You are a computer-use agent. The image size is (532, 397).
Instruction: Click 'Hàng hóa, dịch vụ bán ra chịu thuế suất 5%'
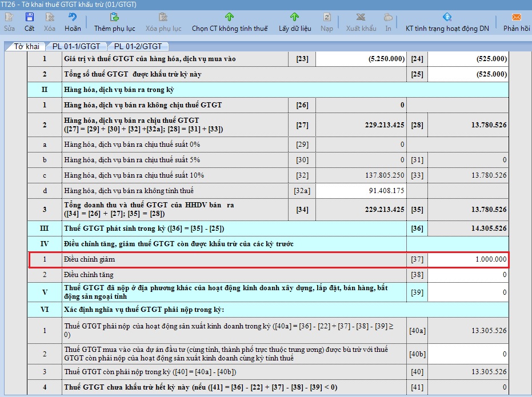tap(132, 160)
